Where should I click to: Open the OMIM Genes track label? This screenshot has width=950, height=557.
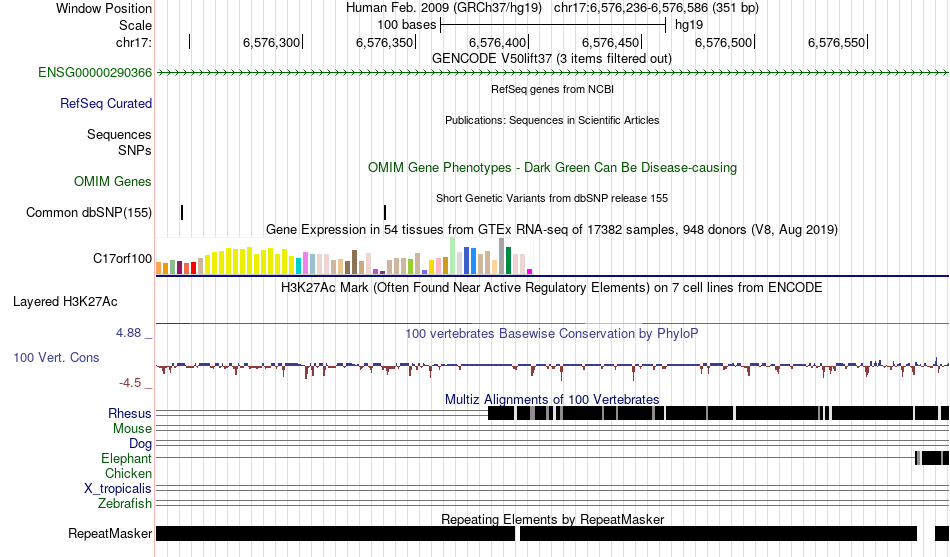click(113, 181)
